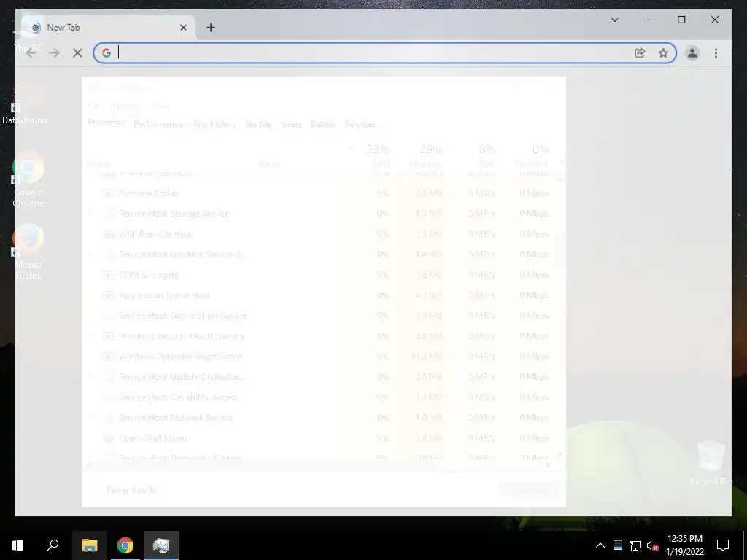Screen dimensions: 747x560
Task: Click the muted volume tray icon
Action: point(653,545)
